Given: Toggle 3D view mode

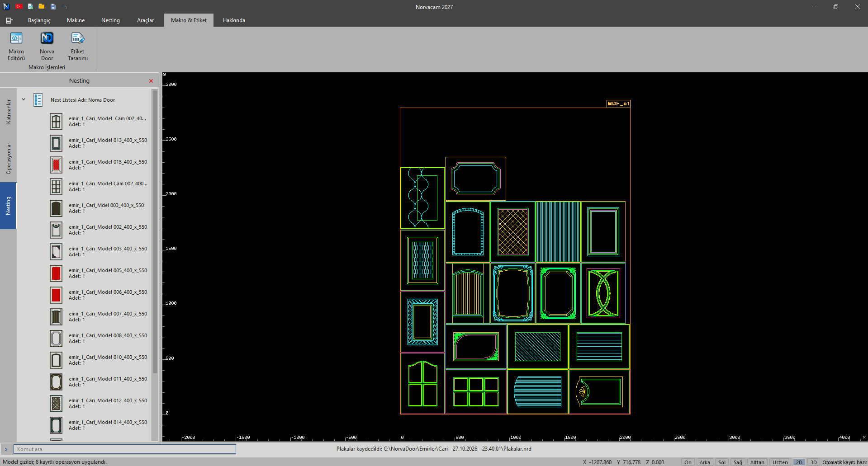Looking at the screenshot, I should pos(813,462).
